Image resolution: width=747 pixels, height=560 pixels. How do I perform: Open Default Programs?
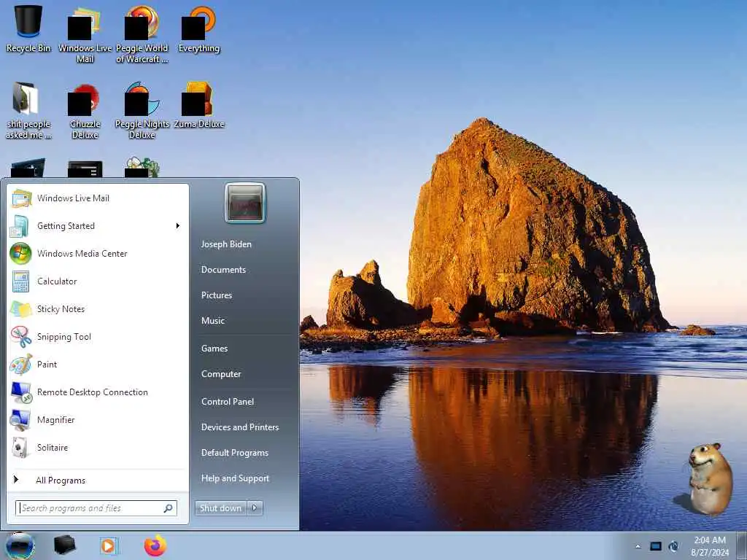(x=235, y=453)
